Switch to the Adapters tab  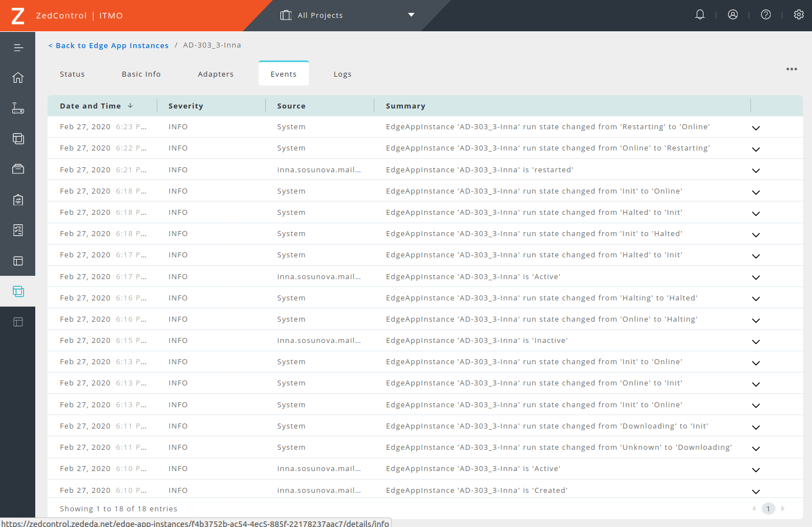coord(215,74)
